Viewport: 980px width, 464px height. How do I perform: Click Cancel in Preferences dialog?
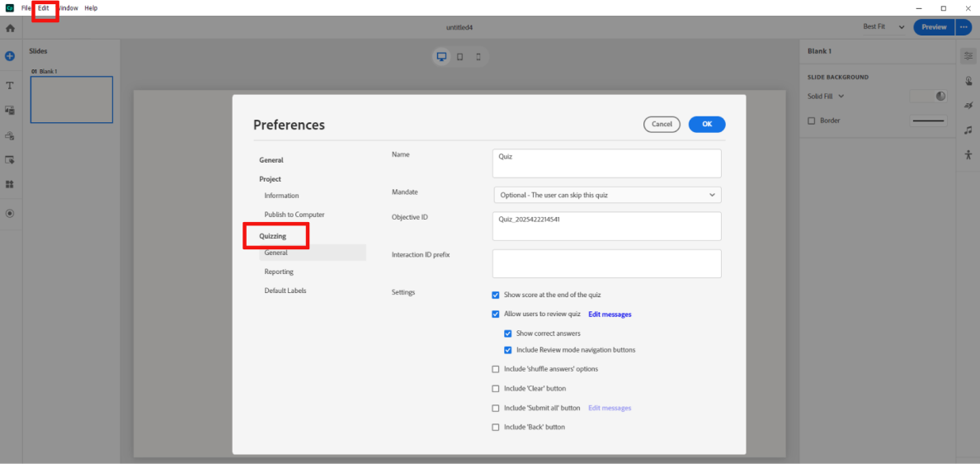[x=662, y=125]
